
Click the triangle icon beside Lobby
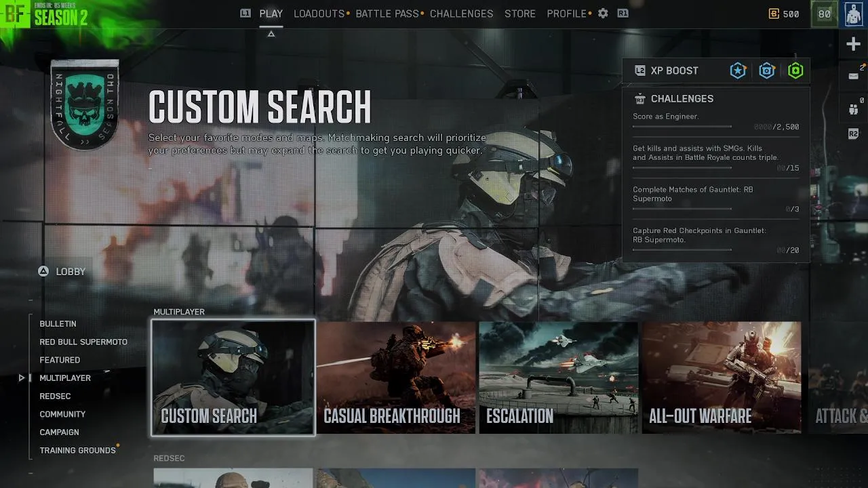tap(43, 271)
